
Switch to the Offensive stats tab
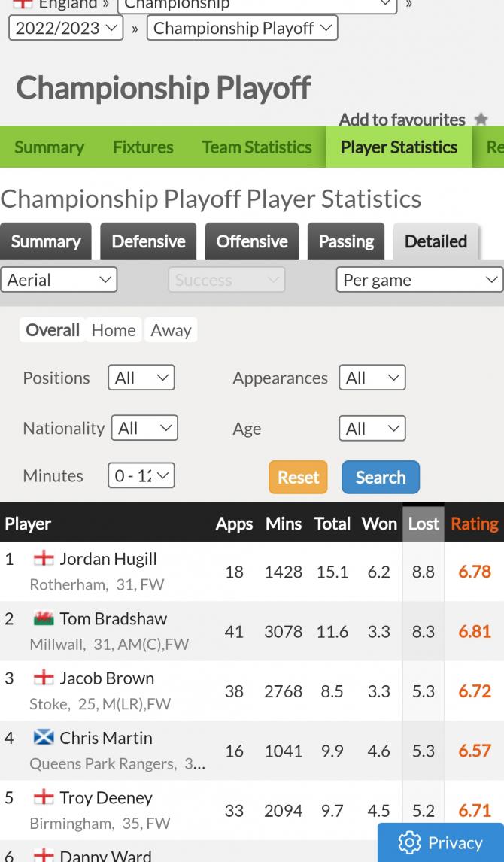(252, 241)
